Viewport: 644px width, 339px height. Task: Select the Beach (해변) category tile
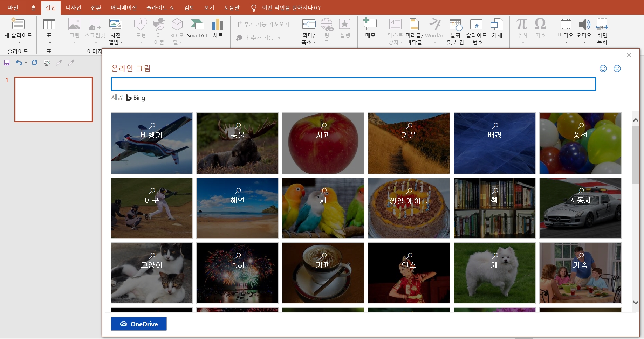coord(238,208)
